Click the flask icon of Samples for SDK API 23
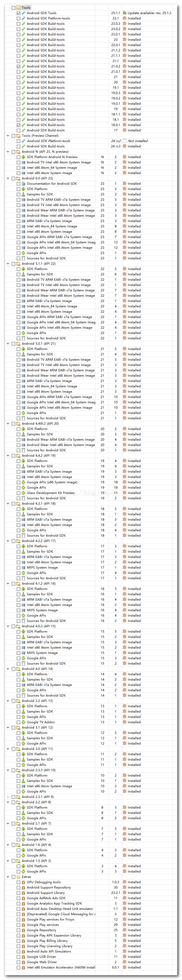The height and width of the screenshot is (980, 182). click(x=24, y=194)
